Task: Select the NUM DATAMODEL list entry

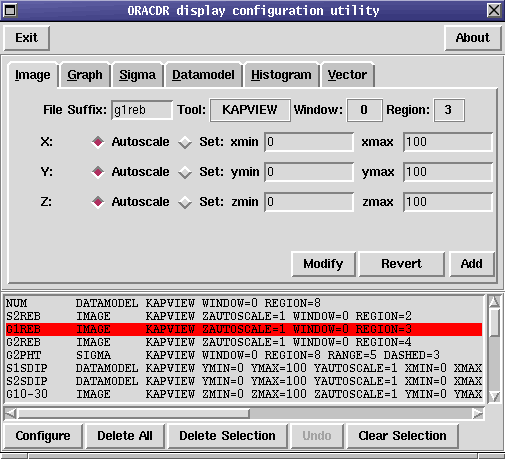Action: 244,303
